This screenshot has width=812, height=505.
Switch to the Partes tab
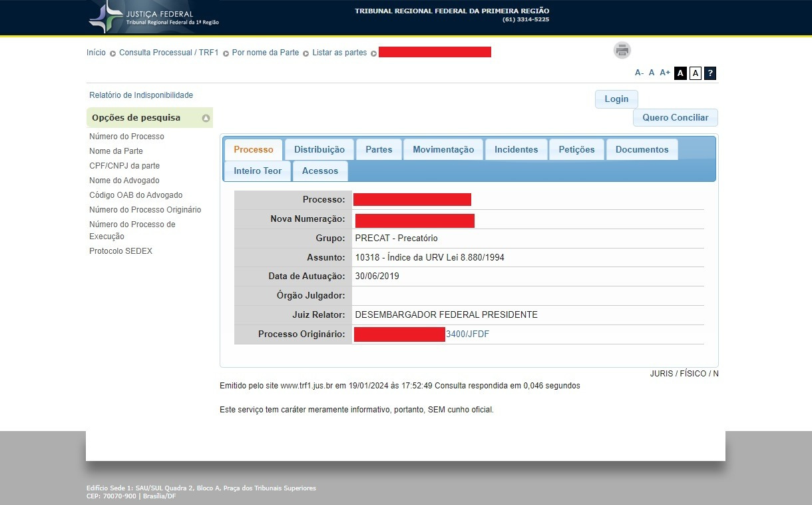pos(379,150)
